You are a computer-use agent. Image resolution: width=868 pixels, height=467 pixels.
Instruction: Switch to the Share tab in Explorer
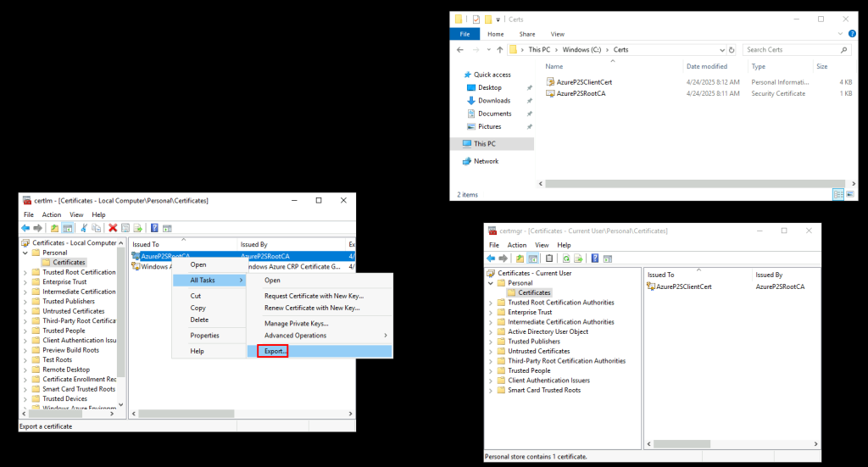[526, 34]
